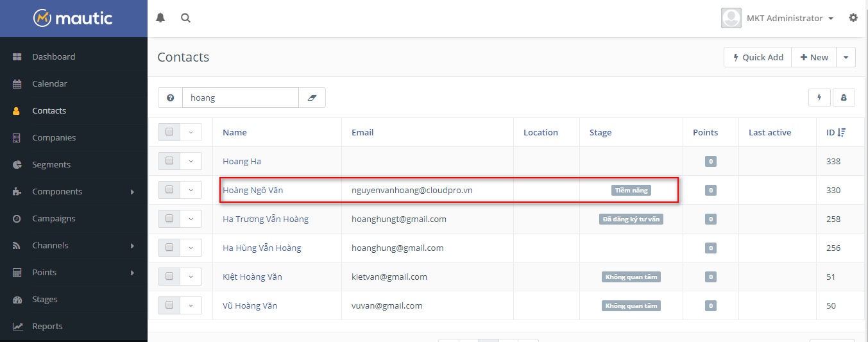Toggle the select-all checkbox in table header
The image size is (868, 342).
click(169, 132)
